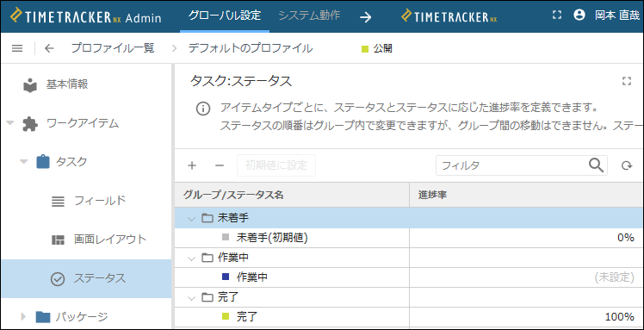Click the arrow to TimeTracker NX

[x=365, y=17]
